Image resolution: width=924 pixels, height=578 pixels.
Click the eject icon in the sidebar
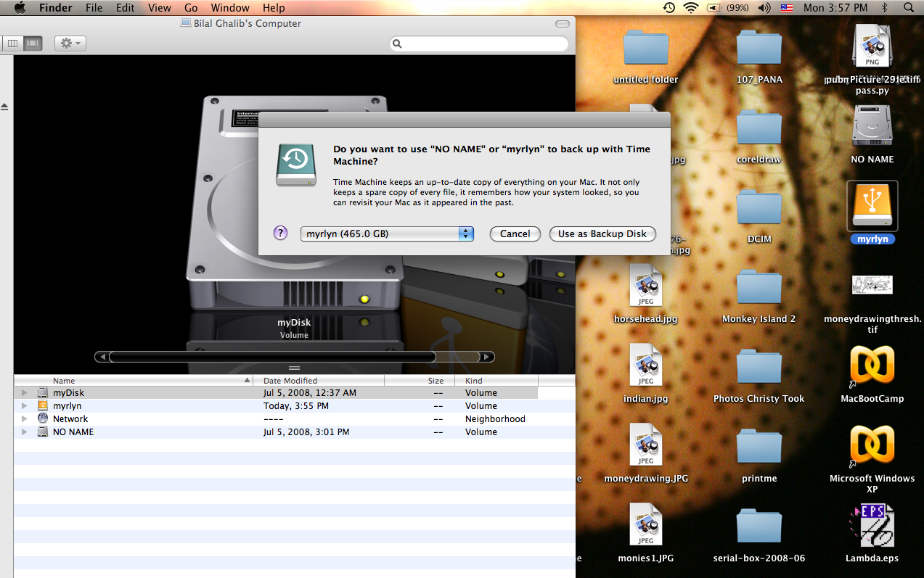click(4, 107)
